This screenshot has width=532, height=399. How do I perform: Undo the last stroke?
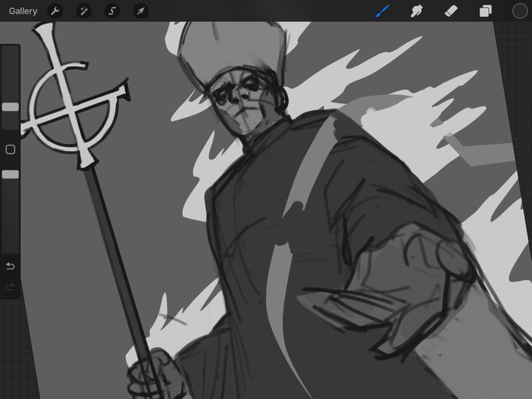(10, 266)
